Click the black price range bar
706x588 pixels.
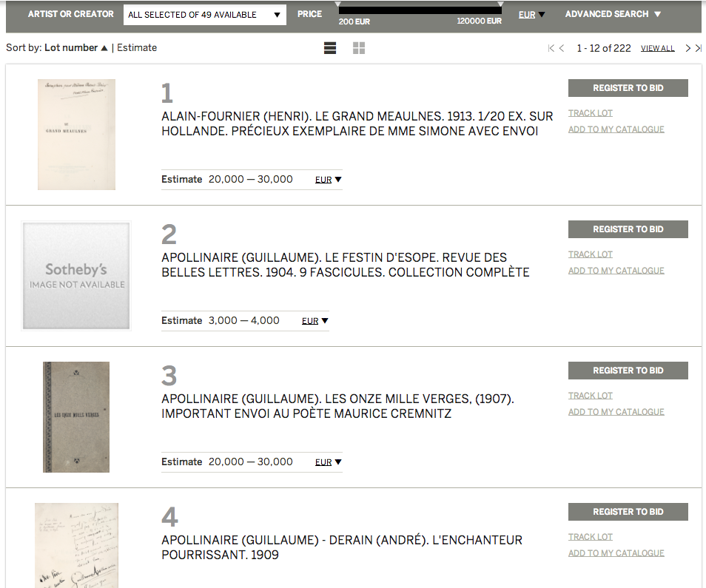420,10
